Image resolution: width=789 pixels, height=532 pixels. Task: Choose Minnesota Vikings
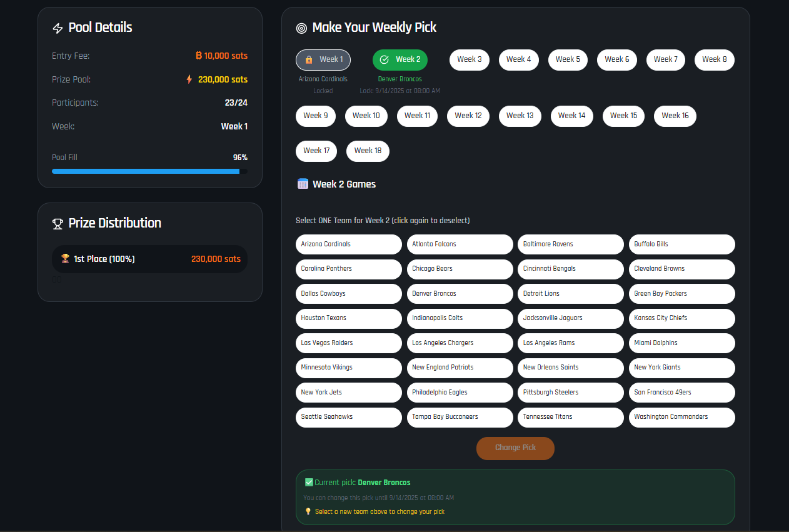pos(349,368)
